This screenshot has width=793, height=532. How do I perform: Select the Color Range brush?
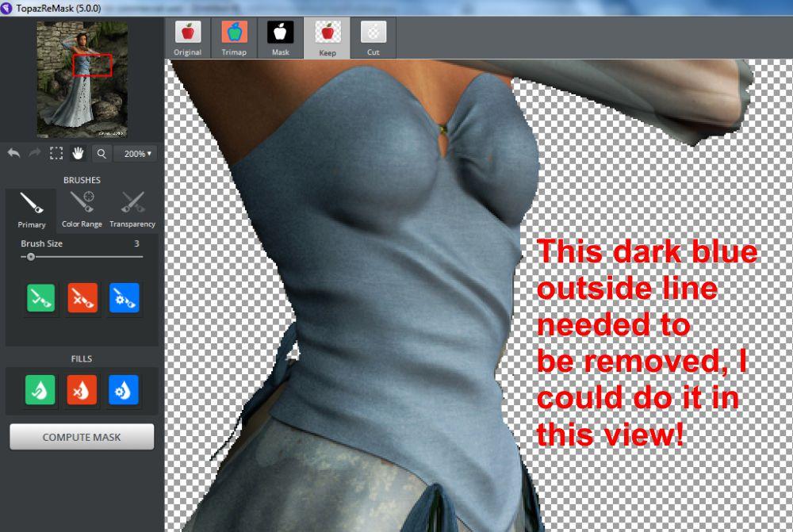coord(82,210)
